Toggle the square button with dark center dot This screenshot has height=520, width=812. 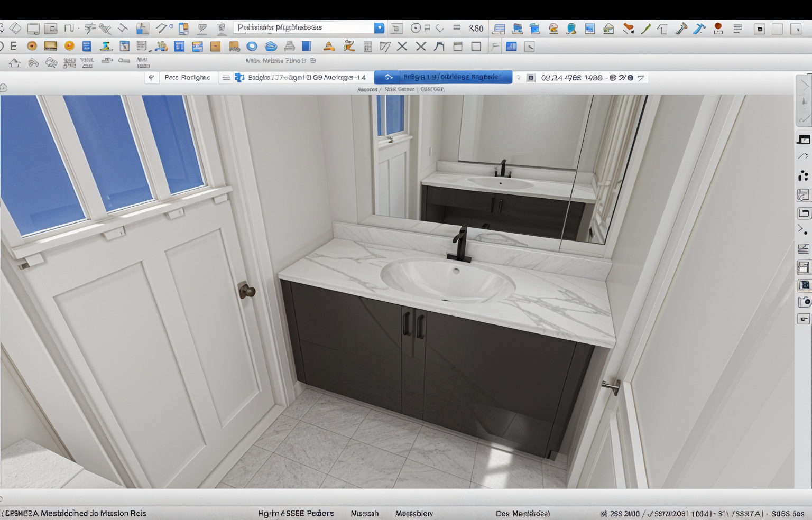(x=759, y=29)
